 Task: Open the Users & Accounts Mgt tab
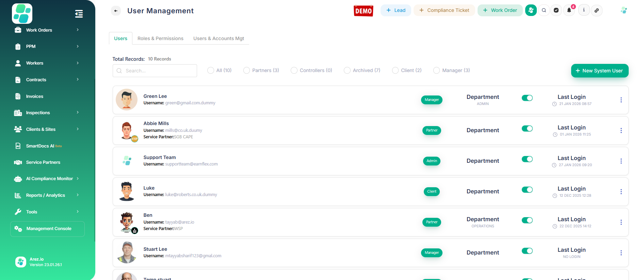pos(219,38)
